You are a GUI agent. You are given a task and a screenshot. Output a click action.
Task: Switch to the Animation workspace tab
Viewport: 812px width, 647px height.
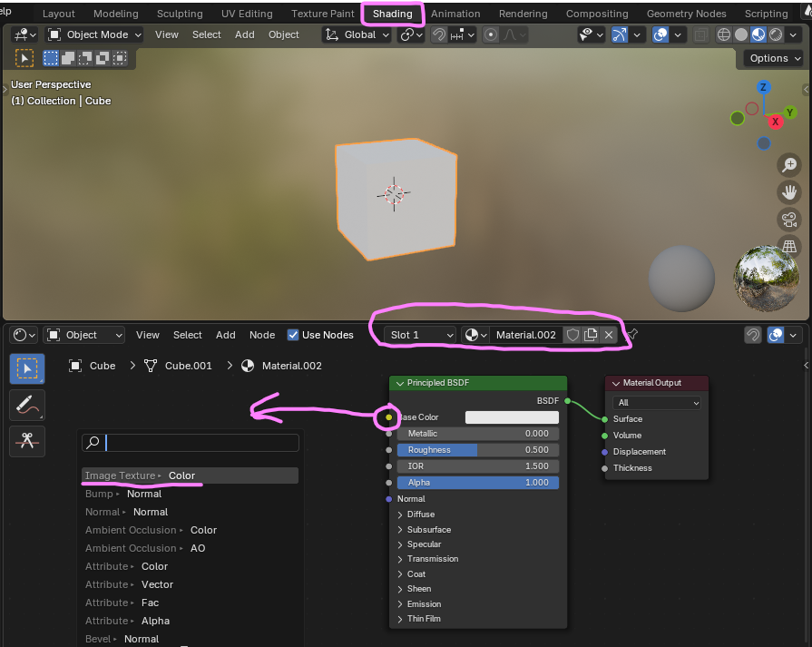click(x=455, y=14)
